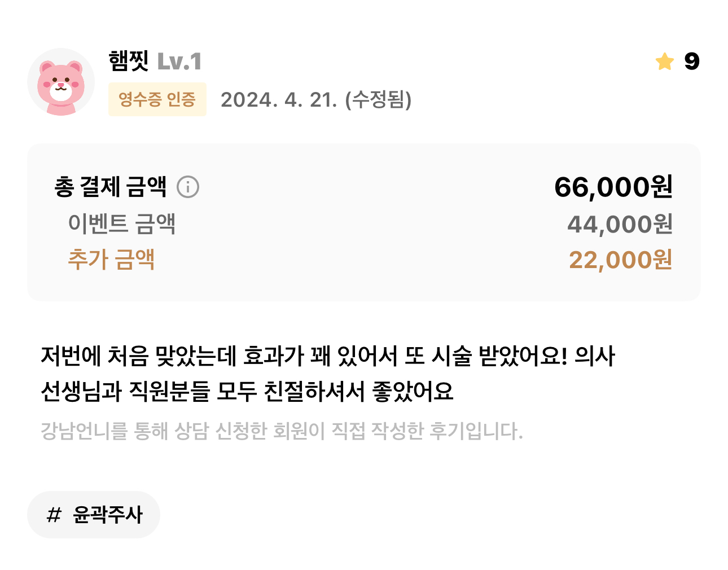This screenshot has height=570, width=728.
Task: Tap the Lv.1 level label
Action: point(179,62)
